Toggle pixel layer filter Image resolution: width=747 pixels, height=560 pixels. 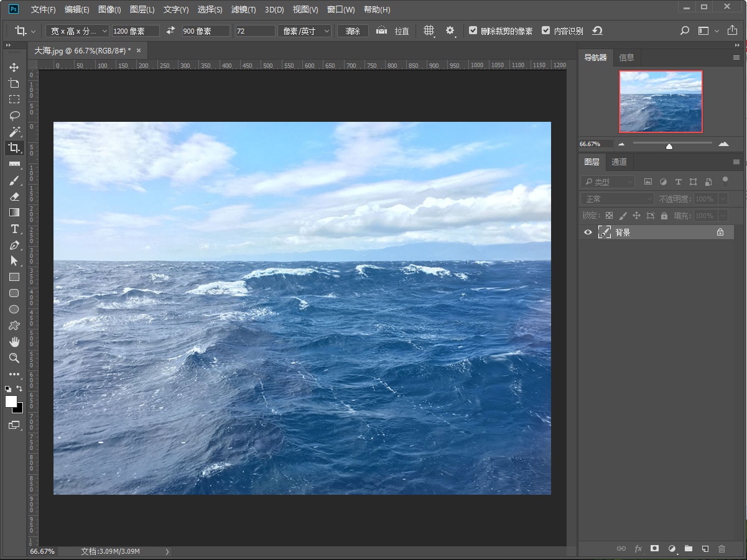point(648,182)
